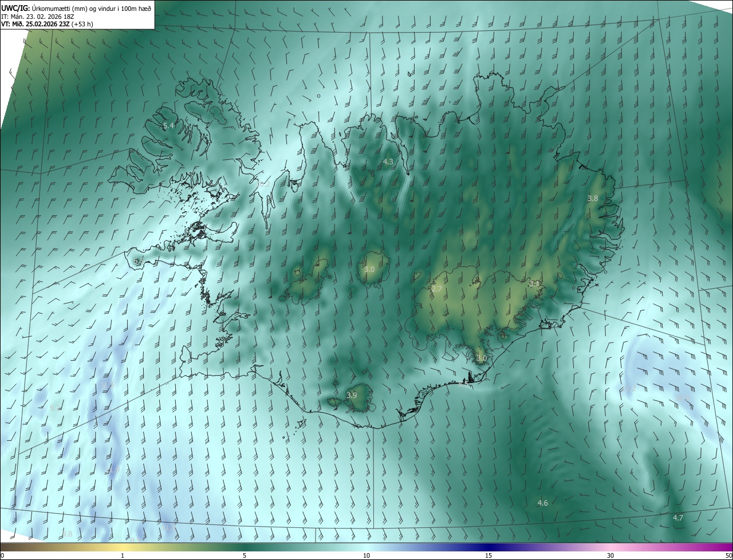
Task: Click the color scale tick label "30"
Action: [610, 555]
